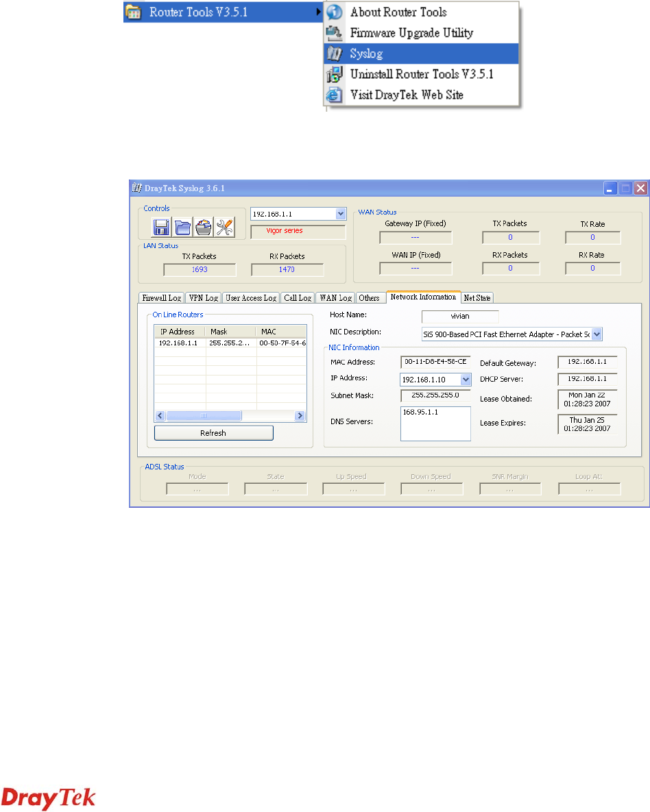Image resolution: width=650 pixels, height=812 pixels.
Task: Click the Mask cell 255.255.2...
Action: pyautogui.click(x=230, y=343)
